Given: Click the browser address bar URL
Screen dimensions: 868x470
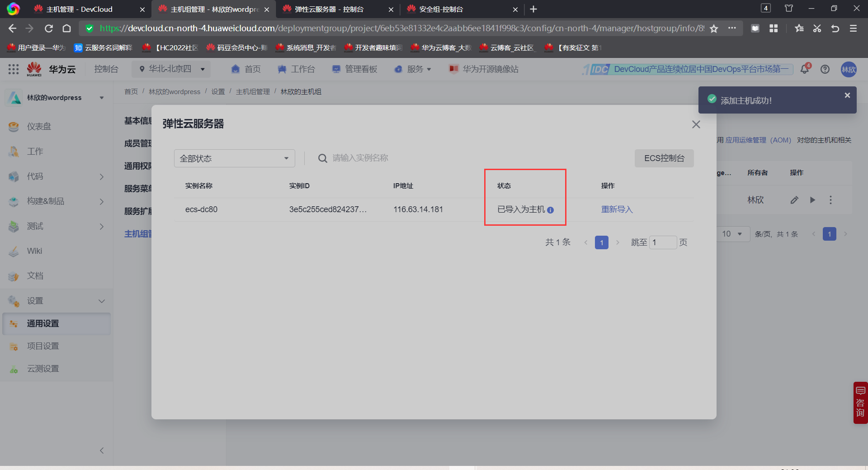Looking at the screenshot, I should click(402, 28).
